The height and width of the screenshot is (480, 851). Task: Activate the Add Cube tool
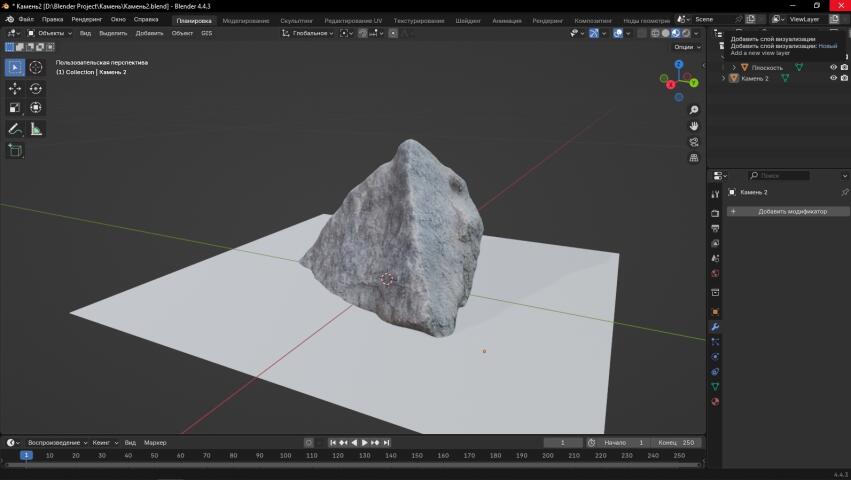[15, 150]
